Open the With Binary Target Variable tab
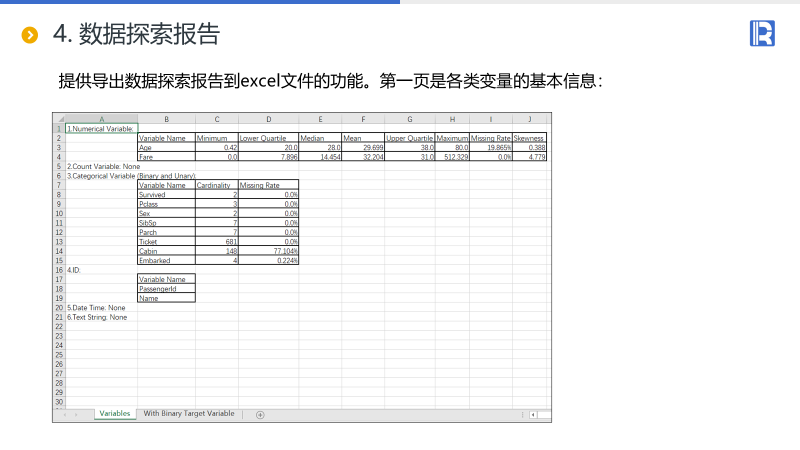Viewport: 800px width, 450px height. click(189, 414)
